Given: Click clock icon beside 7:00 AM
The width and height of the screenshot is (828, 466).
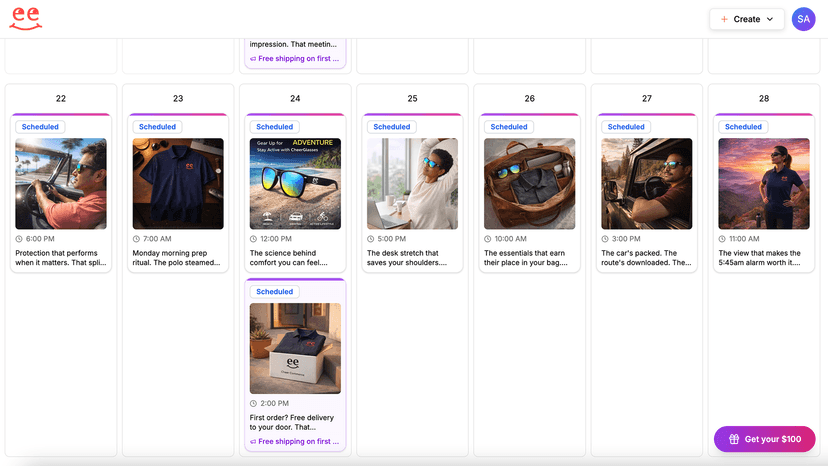Looking at the screenshot, I should (x=136, y=239).
